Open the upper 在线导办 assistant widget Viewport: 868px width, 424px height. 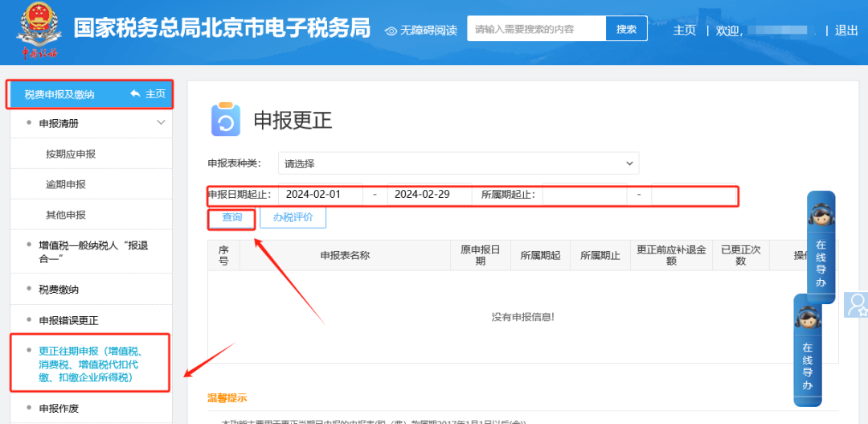point(821,247)
